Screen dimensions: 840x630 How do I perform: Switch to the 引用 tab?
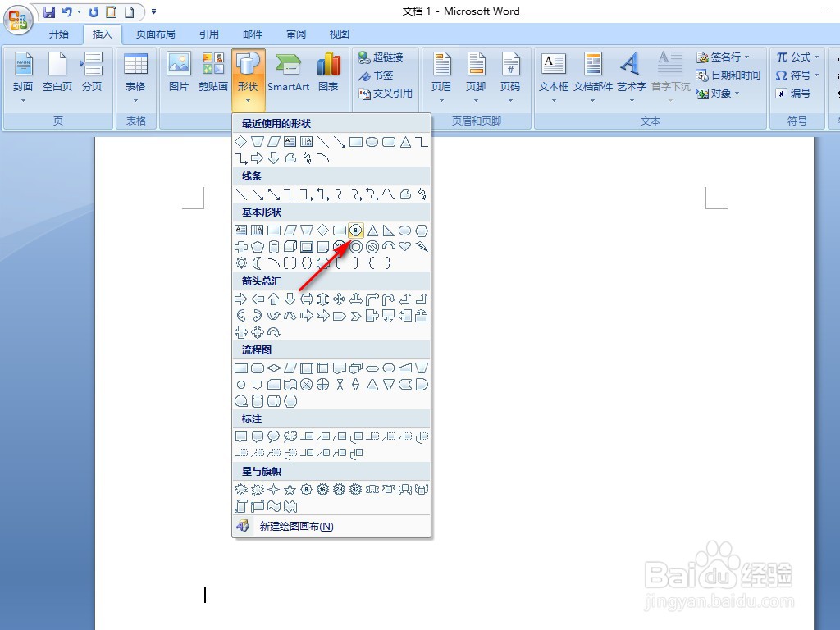pos(209,34)
